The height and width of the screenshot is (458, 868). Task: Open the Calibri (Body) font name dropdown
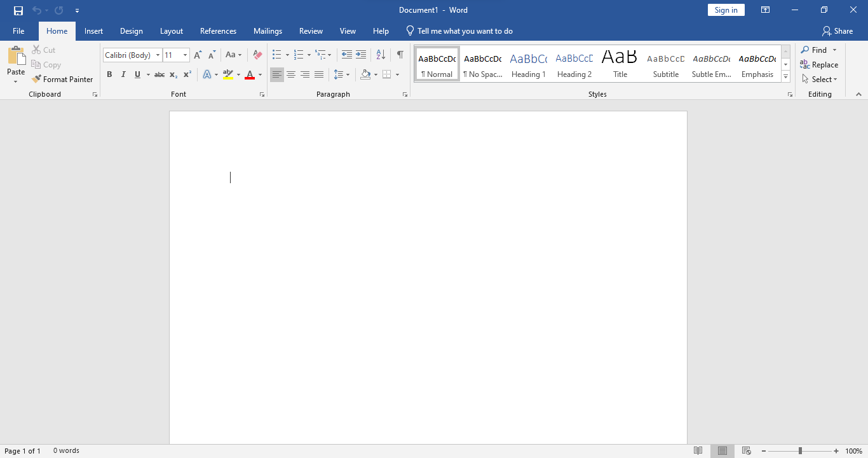pyautogui.click(x=158, y=55)
